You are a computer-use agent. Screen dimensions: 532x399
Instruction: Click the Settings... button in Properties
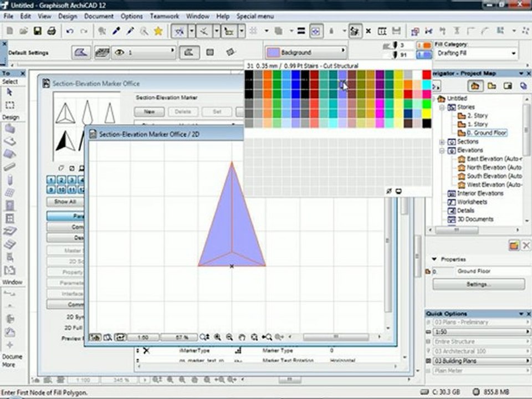478,284
